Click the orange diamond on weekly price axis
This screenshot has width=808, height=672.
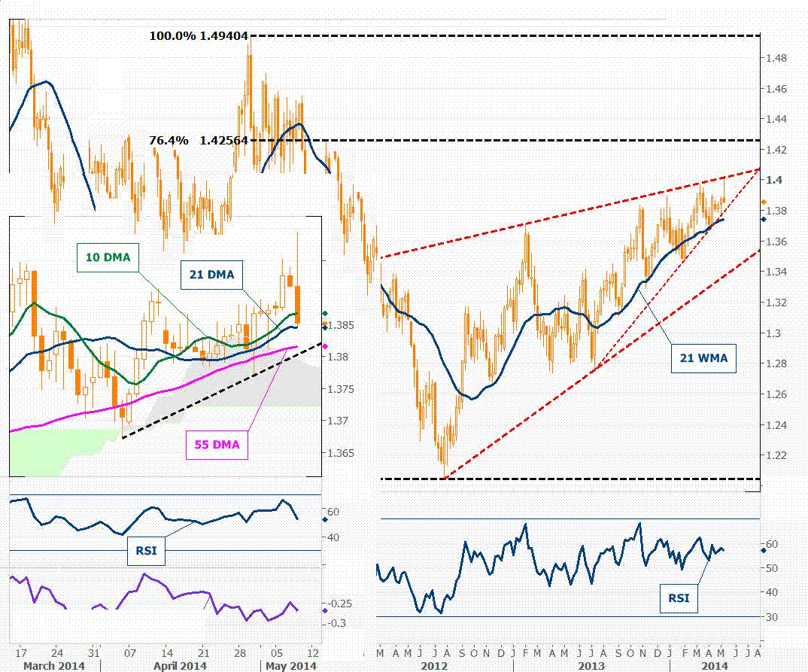tap(763, 202)
